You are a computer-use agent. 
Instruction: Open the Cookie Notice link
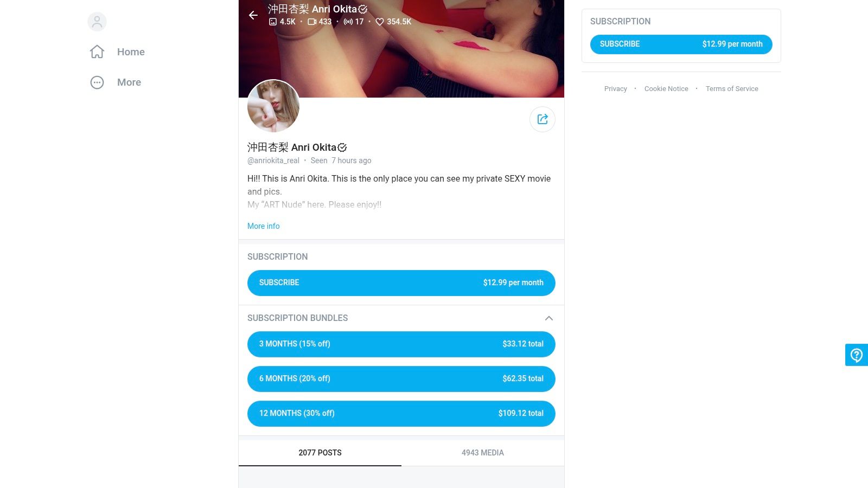[666, 89]
